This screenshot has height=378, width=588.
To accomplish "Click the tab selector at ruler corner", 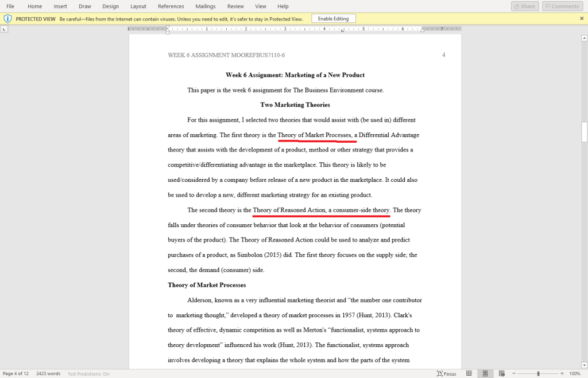I will [x=5, y=29].
